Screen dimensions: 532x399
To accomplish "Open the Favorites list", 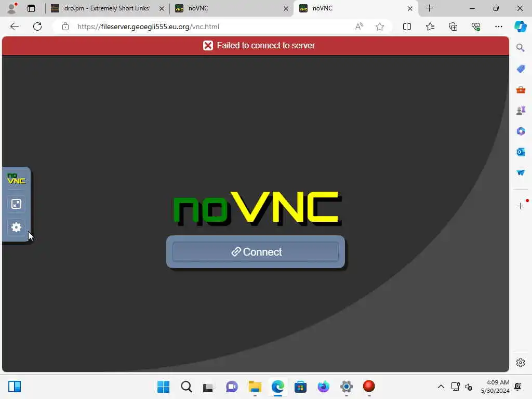I will [x=430, y=26].
